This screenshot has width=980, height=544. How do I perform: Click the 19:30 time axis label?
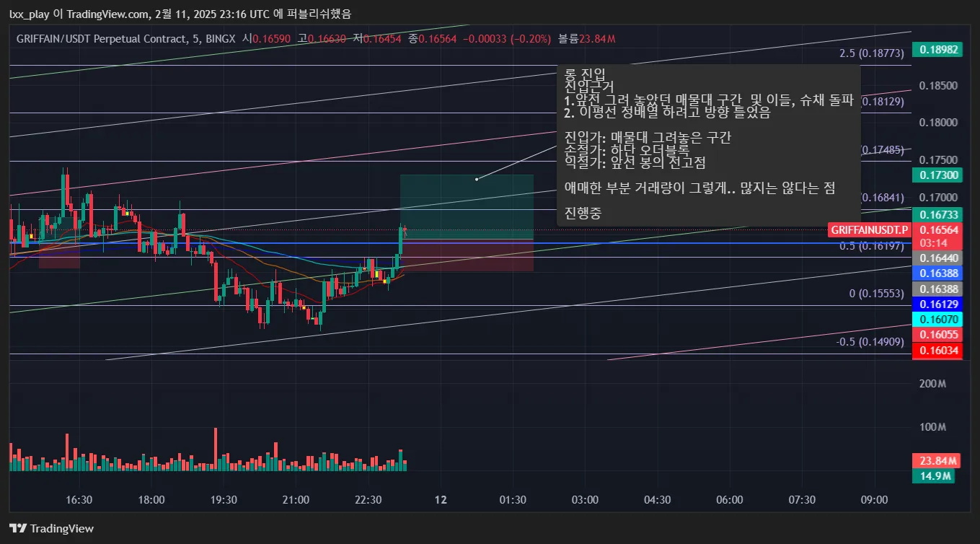coord(224,500)
